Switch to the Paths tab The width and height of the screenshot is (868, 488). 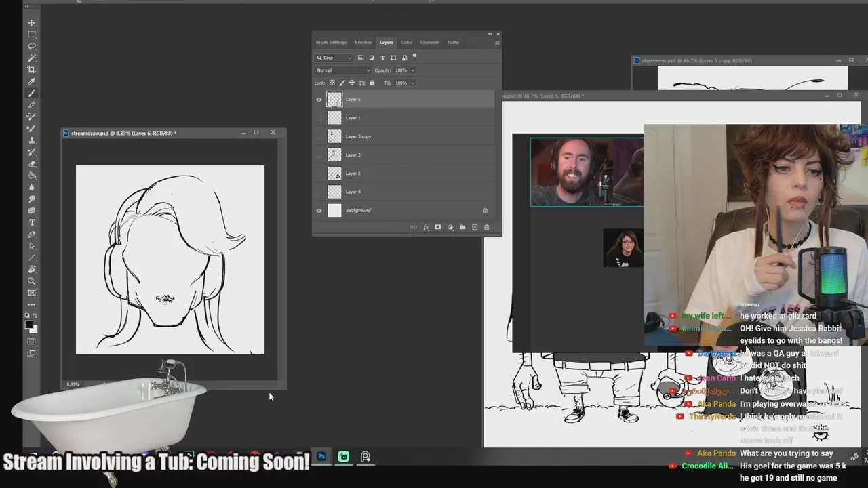453,42
